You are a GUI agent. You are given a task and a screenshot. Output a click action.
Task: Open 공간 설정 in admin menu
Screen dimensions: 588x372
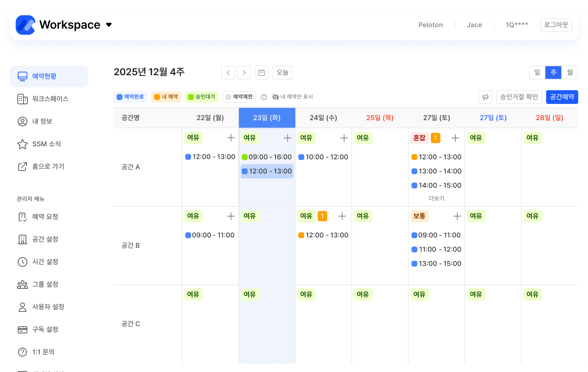[x=45, y=239]
